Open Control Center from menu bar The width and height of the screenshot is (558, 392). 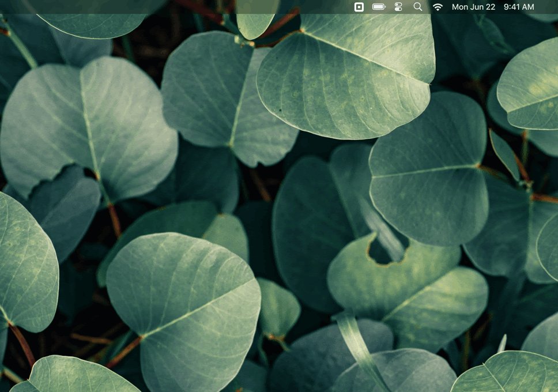coord(398,7)
